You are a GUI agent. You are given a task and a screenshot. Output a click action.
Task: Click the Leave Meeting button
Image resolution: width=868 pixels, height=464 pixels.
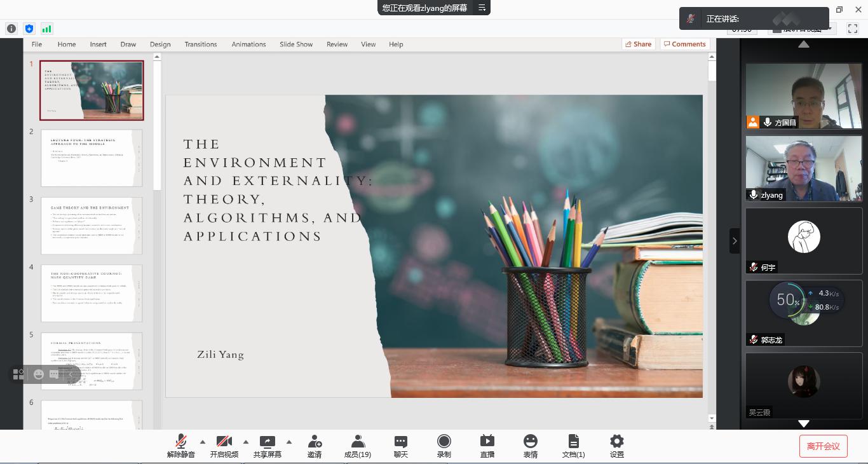pos(823,446)
